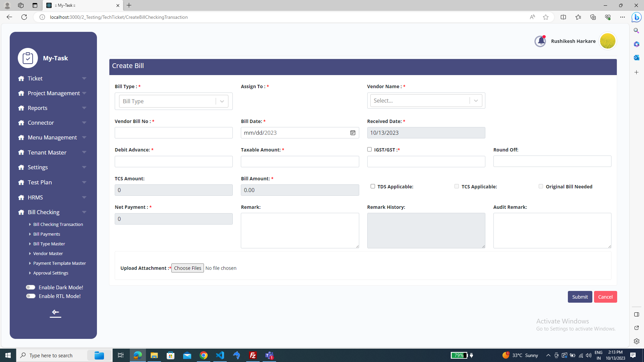The width and height of the screenshot is (644, 362).
Task: Open browser Collections icon
Action: tap(593, 17)
